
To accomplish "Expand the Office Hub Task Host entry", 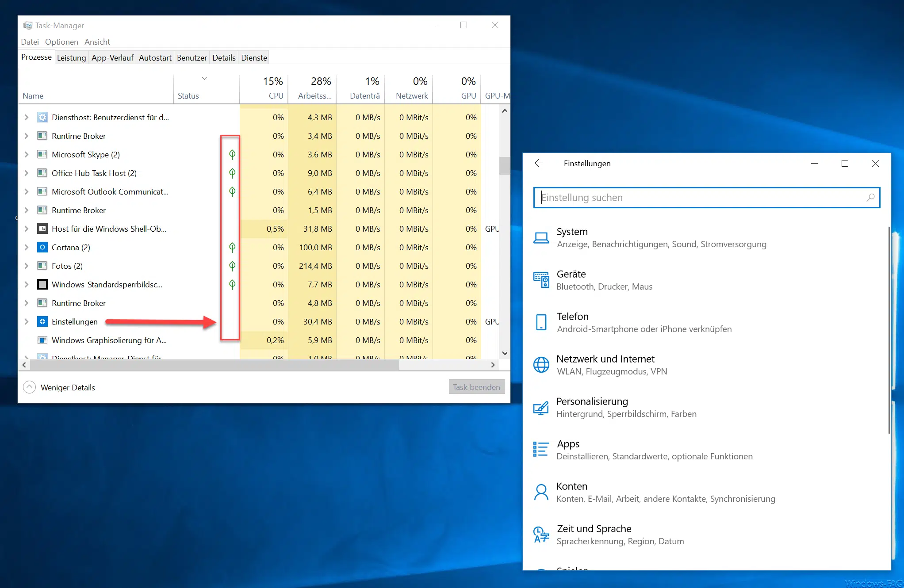I will click(27, 173).
